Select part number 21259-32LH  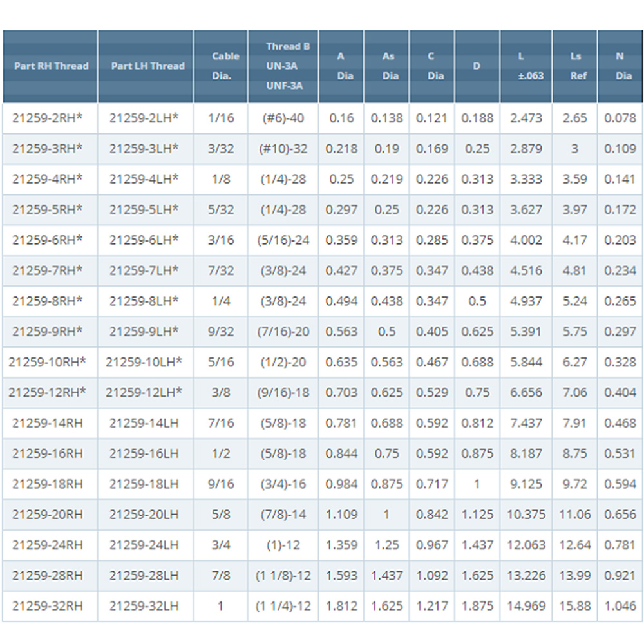point(144,606)
